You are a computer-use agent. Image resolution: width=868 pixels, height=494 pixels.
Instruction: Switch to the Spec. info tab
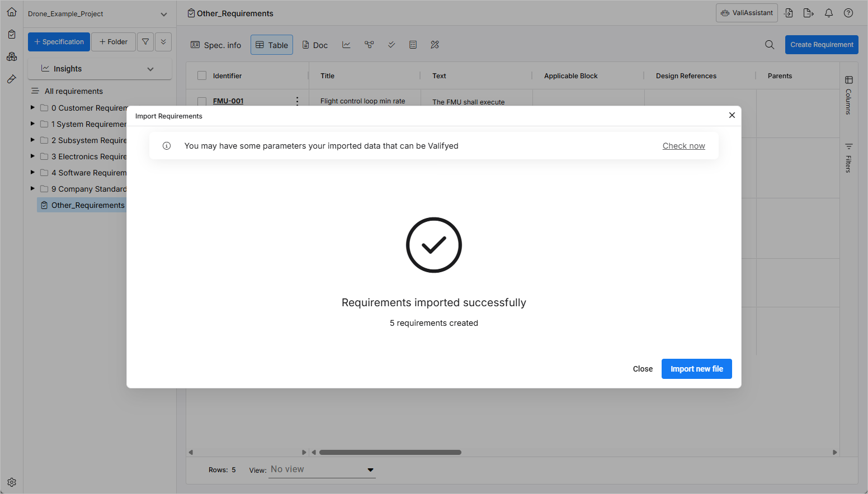(x=216, y=45)
